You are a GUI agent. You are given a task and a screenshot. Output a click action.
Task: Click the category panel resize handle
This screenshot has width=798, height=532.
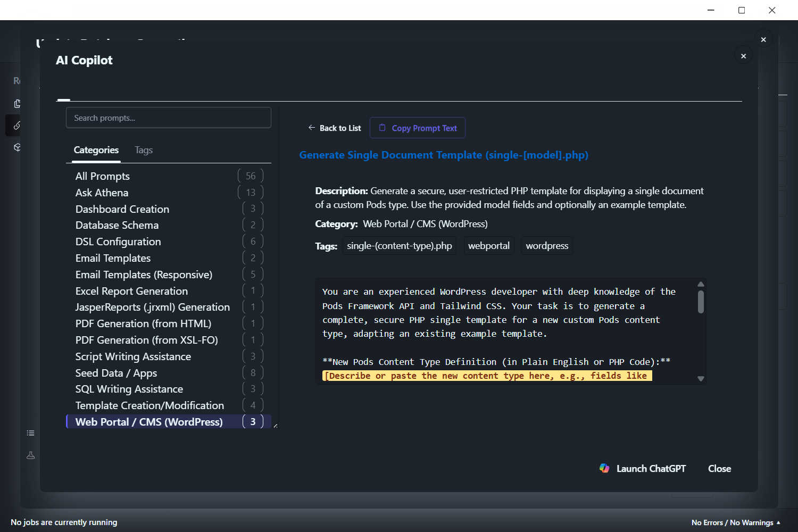pos(275,426)
